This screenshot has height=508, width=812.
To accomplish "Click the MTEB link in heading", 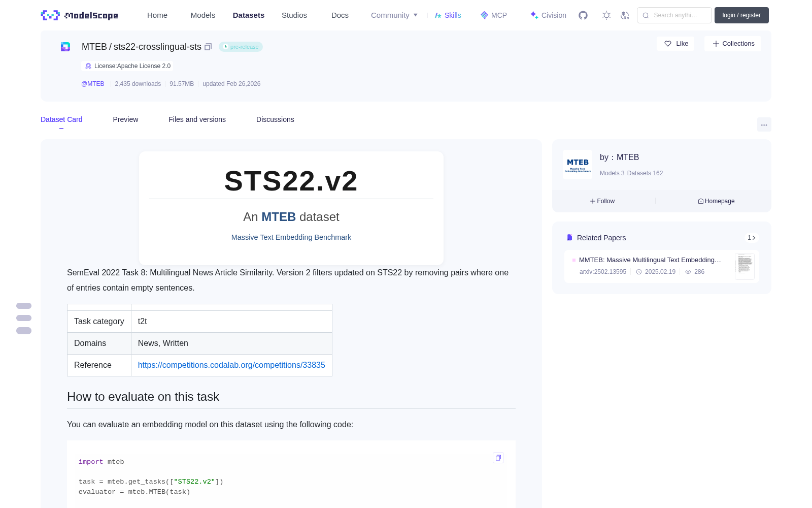I will (279, 217).
